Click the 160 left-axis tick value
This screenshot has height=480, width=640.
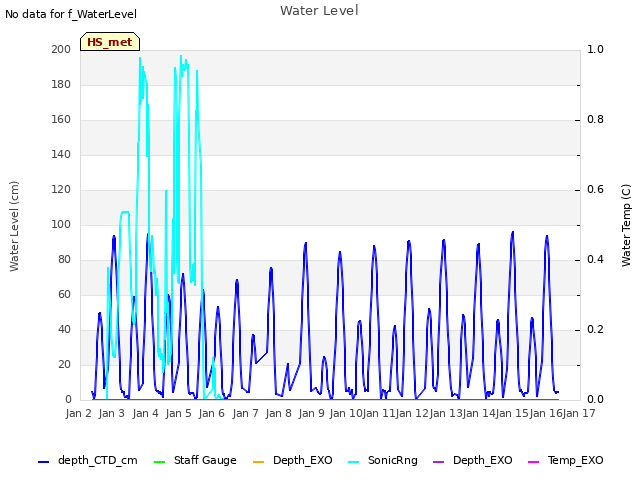61,120
